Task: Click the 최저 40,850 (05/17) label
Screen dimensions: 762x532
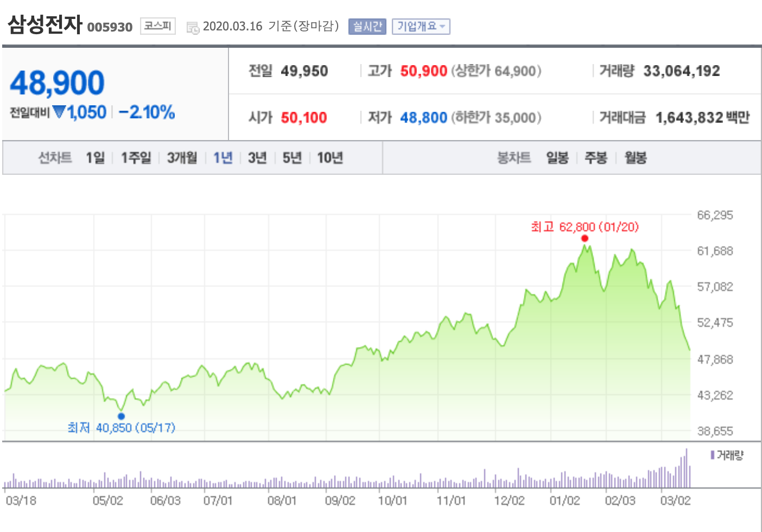Action: point(121,428)
